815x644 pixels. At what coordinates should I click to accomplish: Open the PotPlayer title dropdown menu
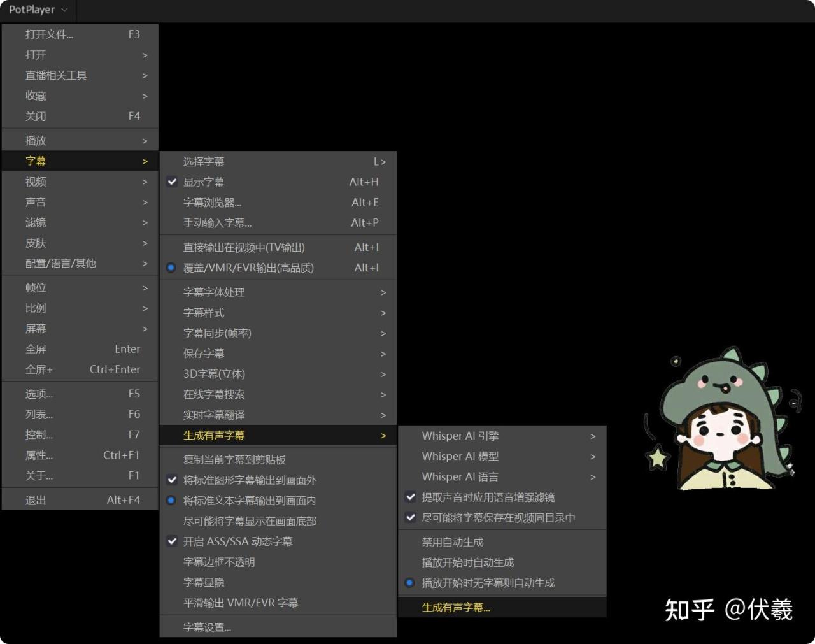pyautogui.click(x=38, y=10)
